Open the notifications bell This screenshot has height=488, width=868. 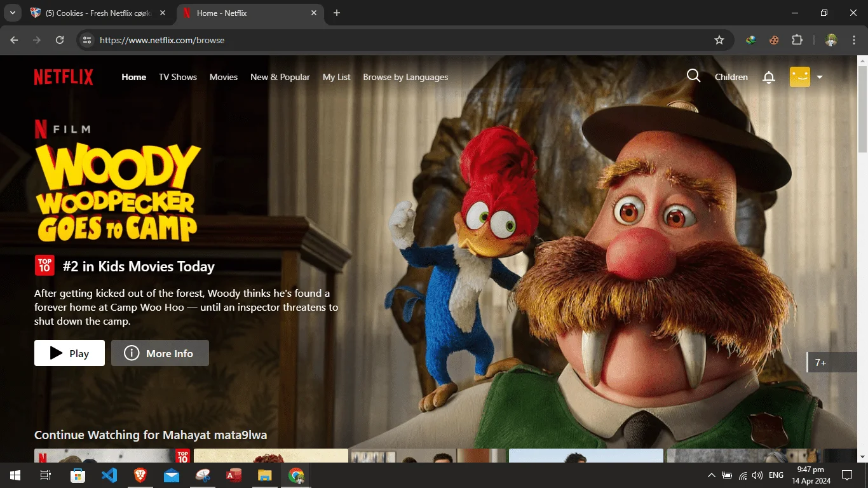pos(769,77)
